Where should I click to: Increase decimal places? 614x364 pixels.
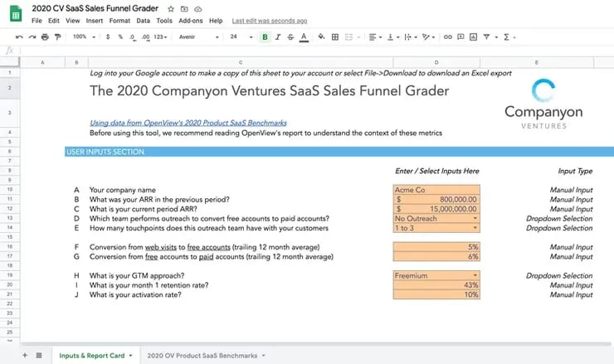click(x=146, y=36)
